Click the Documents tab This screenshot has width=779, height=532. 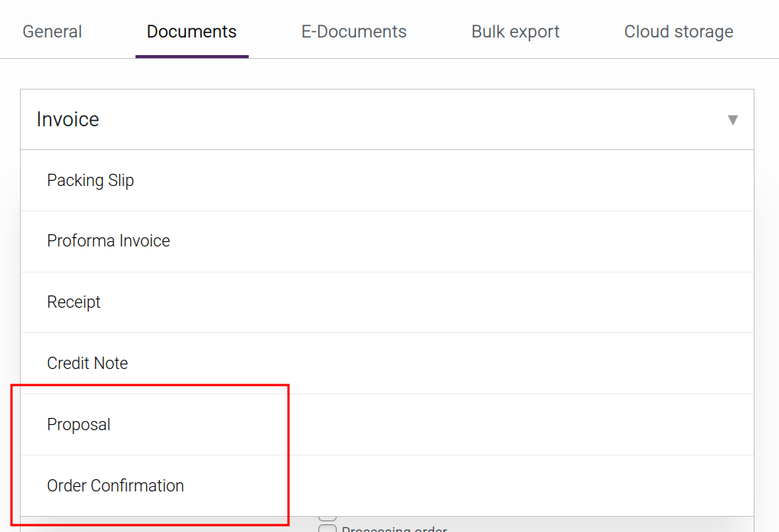click(x=191, y=31)
